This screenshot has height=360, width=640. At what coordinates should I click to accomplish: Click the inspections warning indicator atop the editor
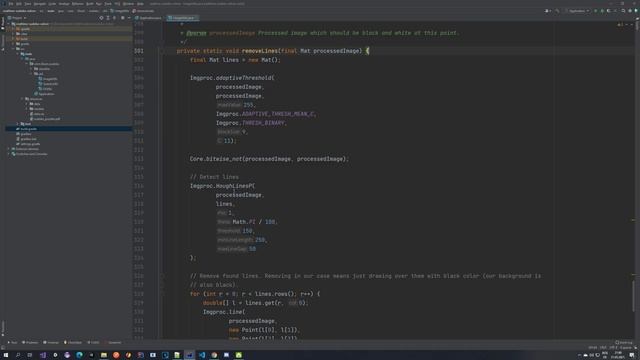pyautogui.click(x=621, y=24)
